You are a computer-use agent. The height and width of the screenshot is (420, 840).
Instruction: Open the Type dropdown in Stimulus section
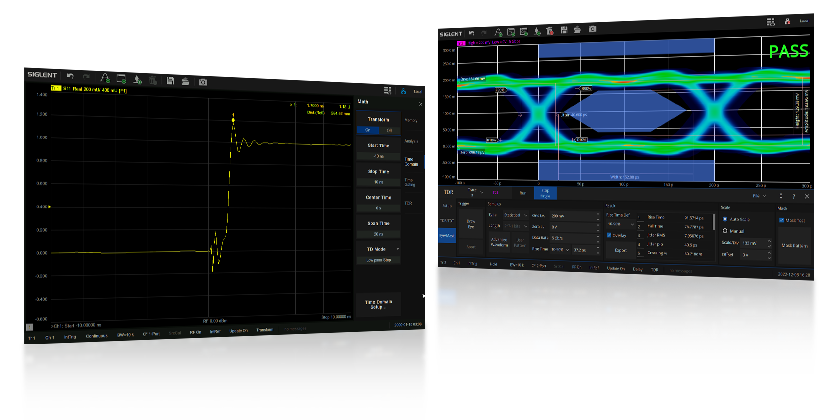click(512, 215)
